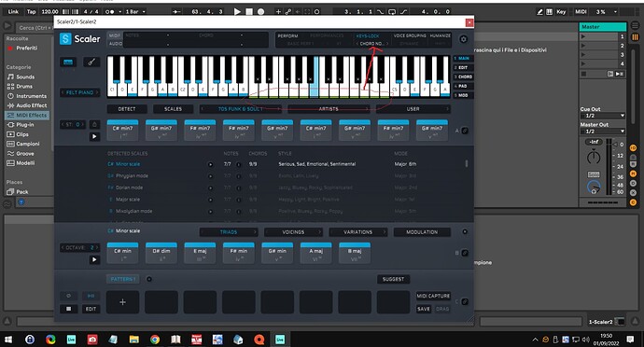Toggle KEYS-LOCK mode

coord(368,36)
